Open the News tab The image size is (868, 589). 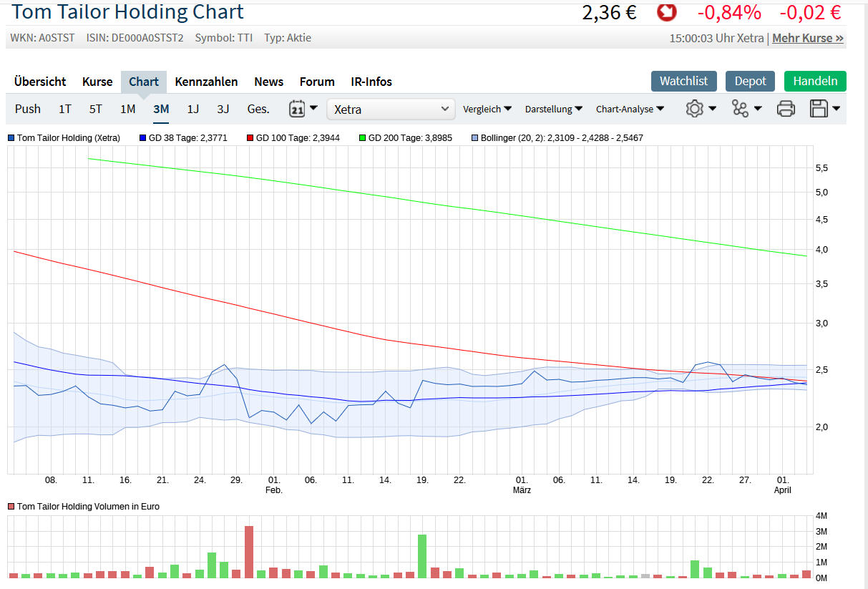point(269,82)
